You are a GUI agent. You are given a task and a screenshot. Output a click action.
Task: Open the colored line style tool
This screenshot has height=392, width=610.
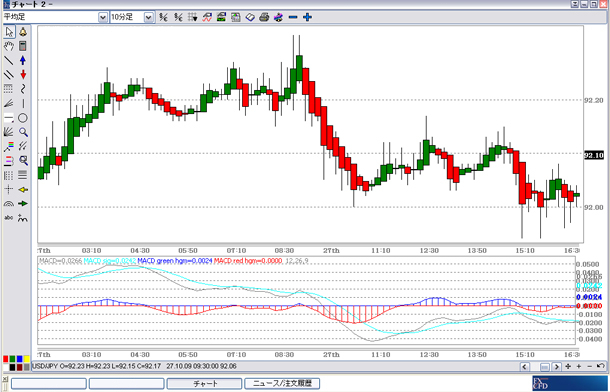tap(9, 147)
